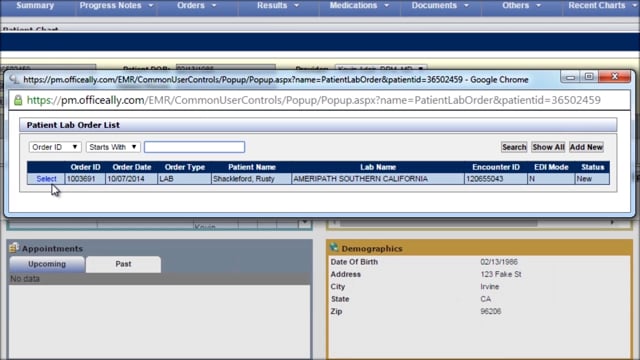Click the New status cell
Screen dimensions: 640x360
coord(592,179)
